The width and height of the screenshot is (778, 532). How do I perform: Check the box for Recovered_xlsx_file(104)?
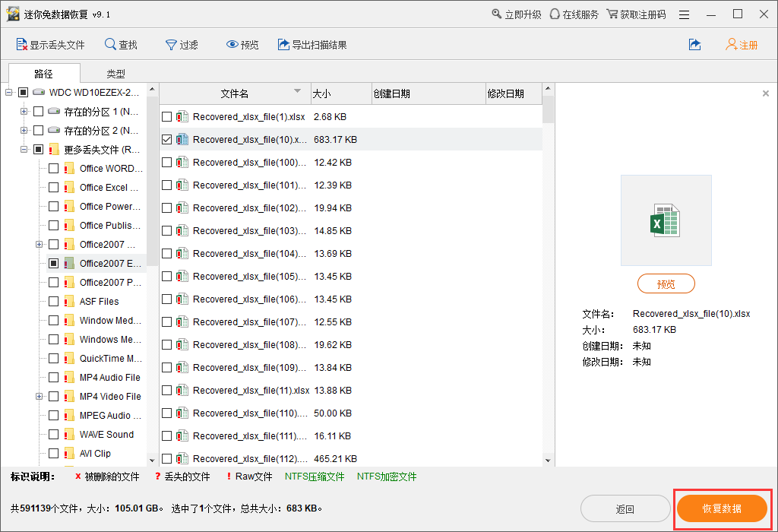[166, 254]
